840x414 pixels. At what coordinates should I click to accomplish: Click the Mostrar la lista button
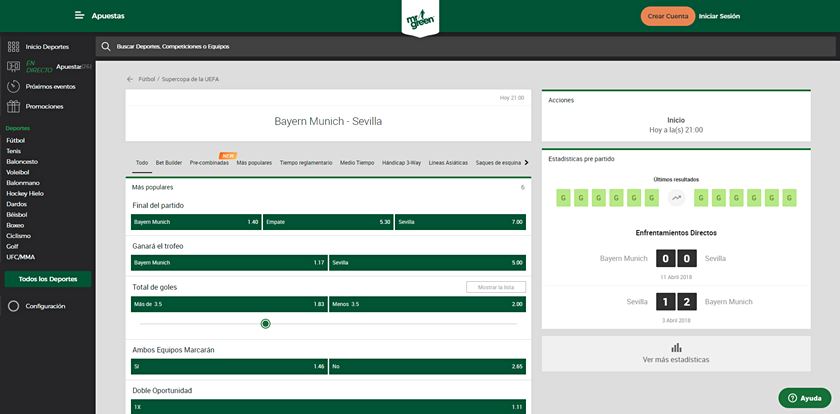pos(496,287)
